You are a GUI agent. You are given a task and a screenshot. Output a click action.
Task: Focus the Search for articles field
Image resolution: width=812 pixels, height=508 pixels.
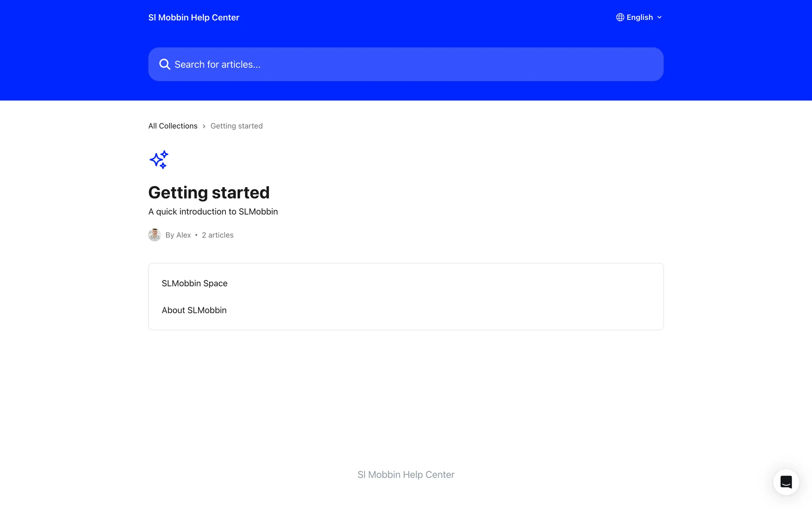406,64
